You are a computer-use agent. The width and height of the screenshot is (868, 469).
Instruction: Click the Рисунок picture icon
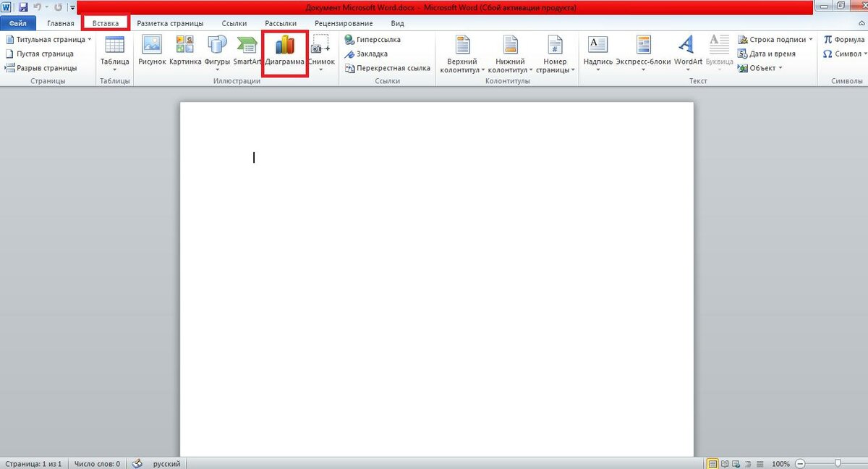[152, 51]
